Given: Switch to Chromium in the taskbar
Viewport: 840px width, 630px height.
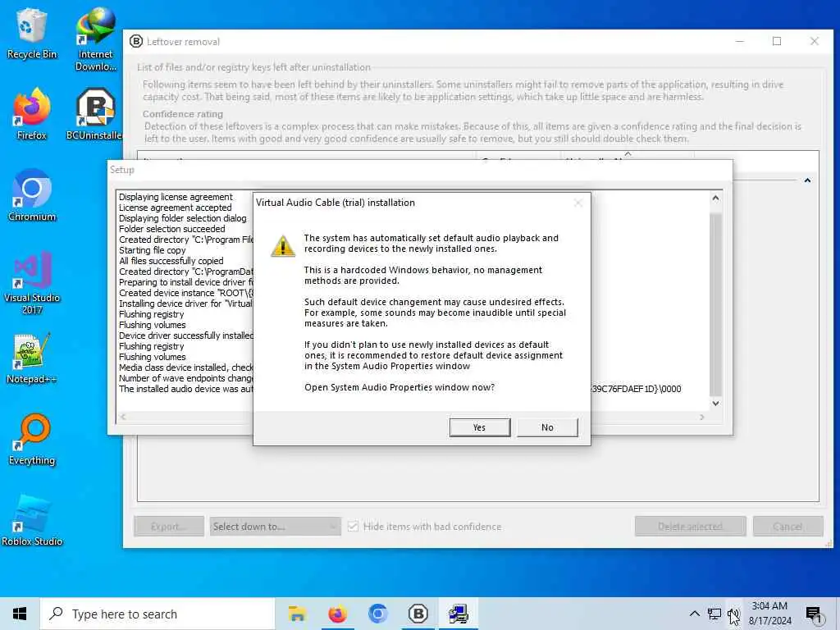Looking at the screenshot, I should 377,614.
